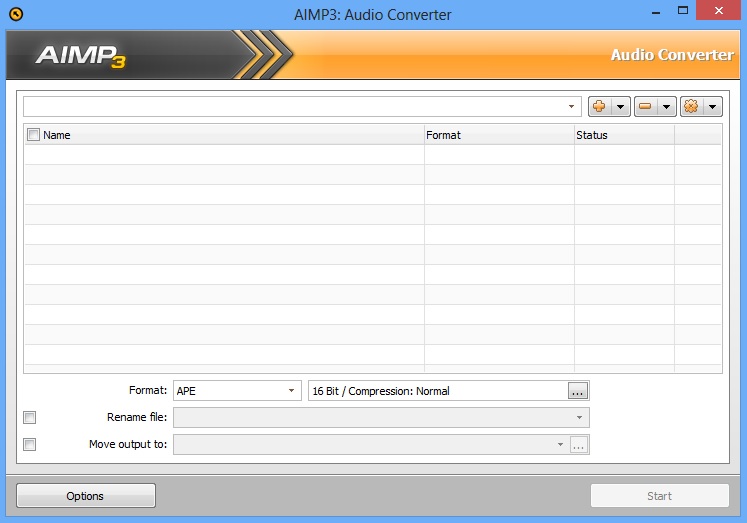The width and height of the screenshot is (747, 523).
Task: Toggle the select-all checkbox beside Name
Action: 33,135
